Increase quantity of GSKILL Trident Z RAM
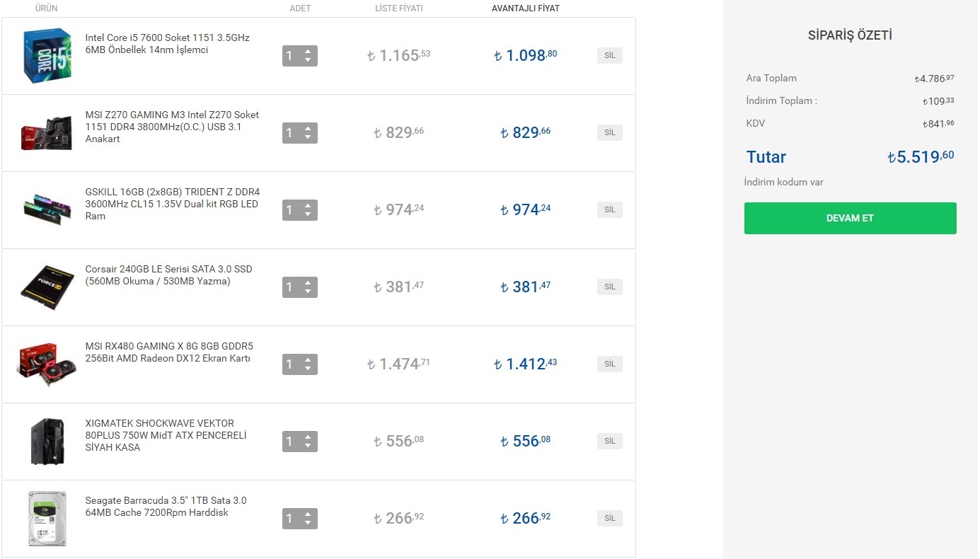 pos(308,206)
